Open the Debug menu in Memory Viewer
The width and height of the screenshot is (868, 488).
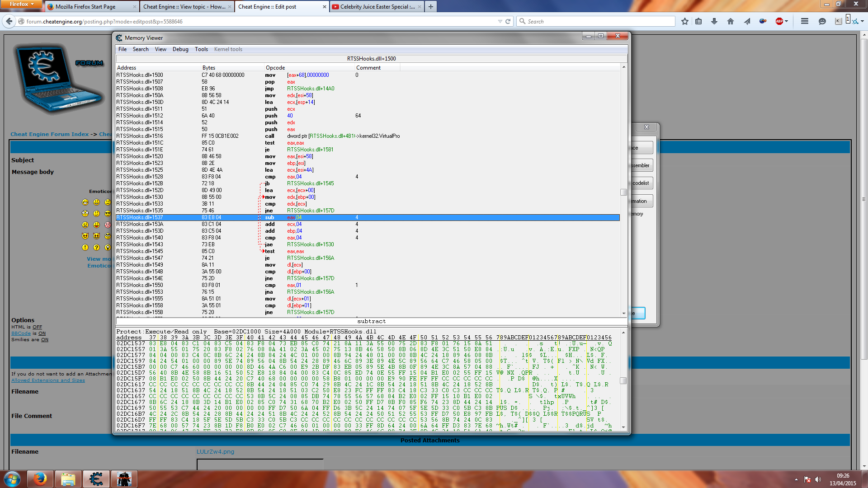(180, 49)
